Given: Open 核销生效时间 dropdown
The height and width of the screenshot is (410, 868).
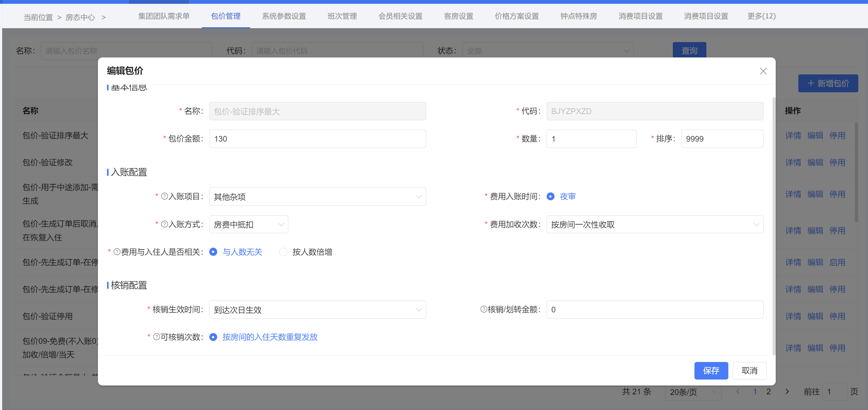Looking at the screenshot, I should 317,310.
